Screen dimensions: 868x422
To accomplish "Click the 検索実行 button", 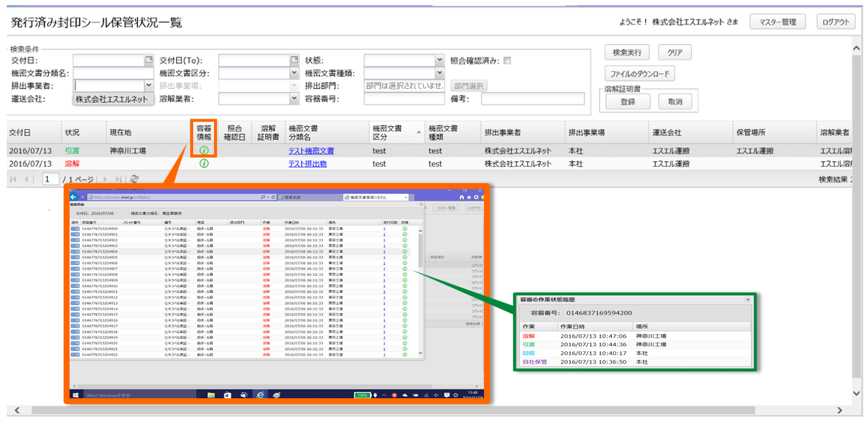I will (627, 53).
